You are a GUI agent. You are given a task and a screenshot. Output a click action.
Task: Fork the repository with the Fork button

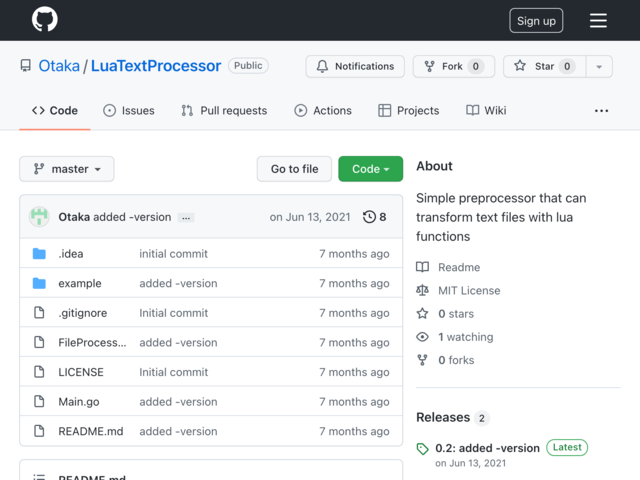(x=453, y=66)
